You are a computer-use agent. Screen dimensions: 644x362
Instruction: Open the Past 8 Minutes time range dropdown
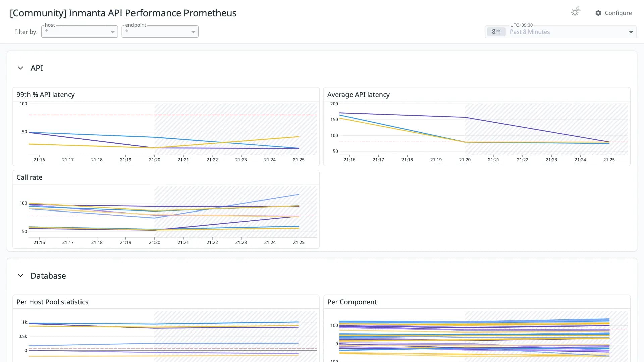pyautogui.click(x=560, y=32)
